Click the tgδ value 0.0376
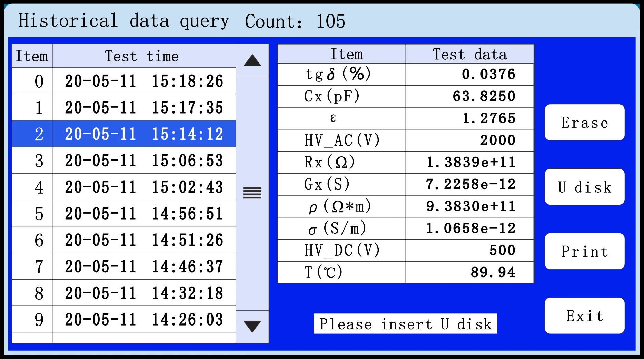 tap(469, 74)
